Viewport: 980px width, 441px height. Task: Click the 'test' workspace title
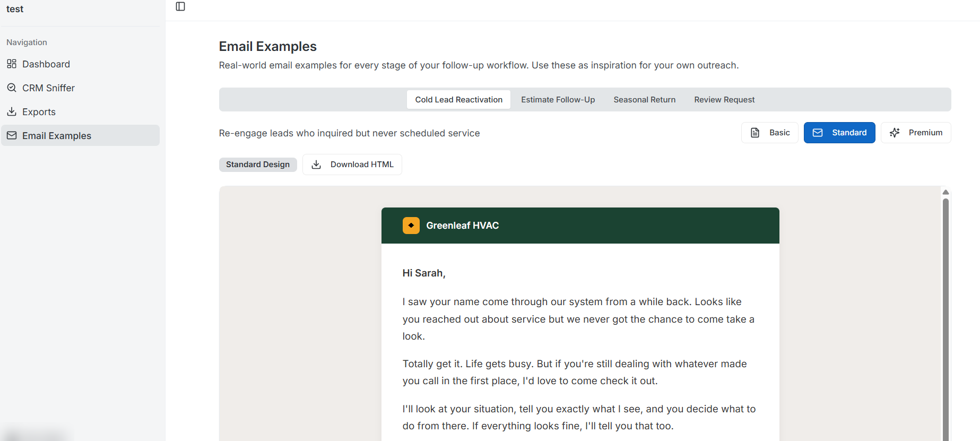tap(15, 8)
